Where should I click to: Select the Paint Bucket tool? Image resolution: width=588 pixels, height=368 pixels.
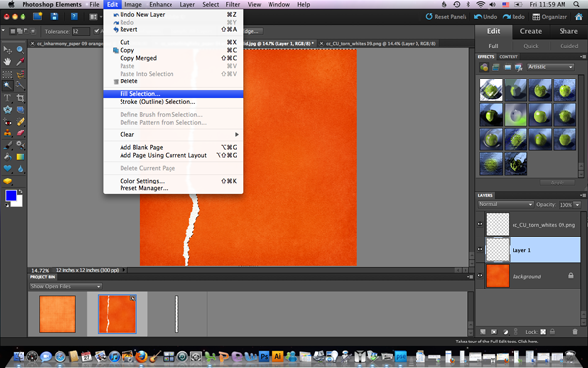coord(7,157)
